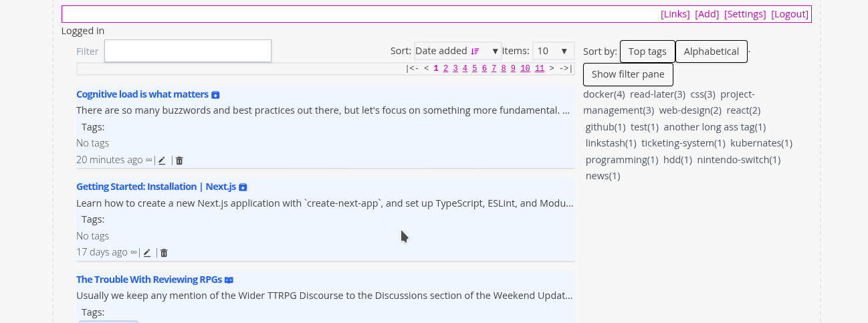Click the pencil icon for the Next.js bookmark
This screenshot has height=323, width=868.
147,253
